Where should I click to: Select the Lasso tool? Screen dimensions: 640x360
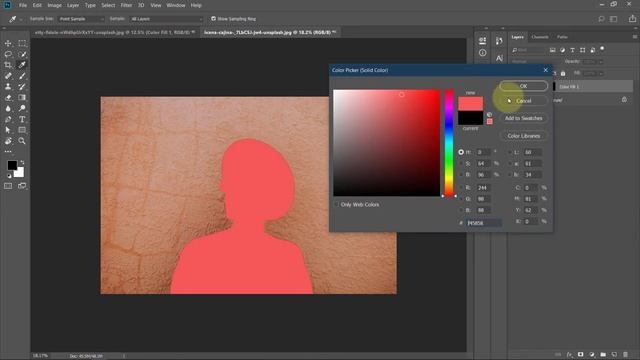8,54
